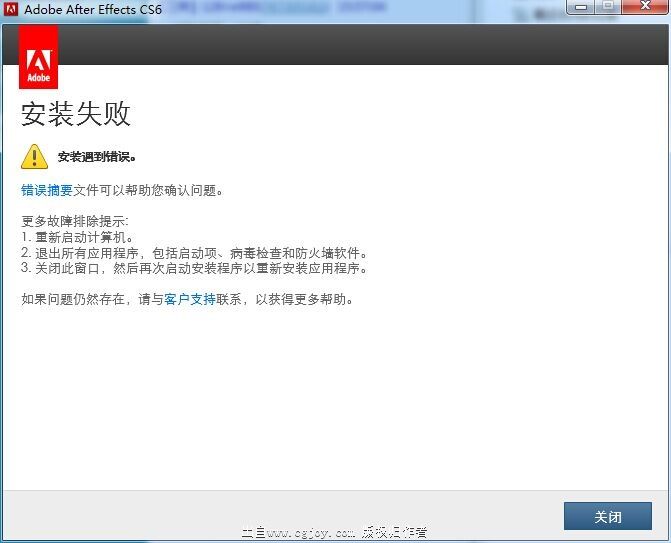The height and width of the screenshot is (543, 671).
Task: Click the 关闭 button
Action: pos(608,516)
